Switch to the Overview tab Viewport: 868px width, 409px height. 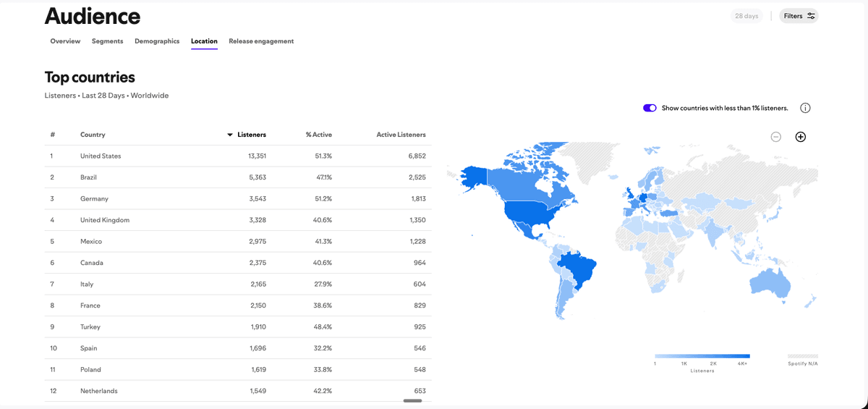coord(65,41)
